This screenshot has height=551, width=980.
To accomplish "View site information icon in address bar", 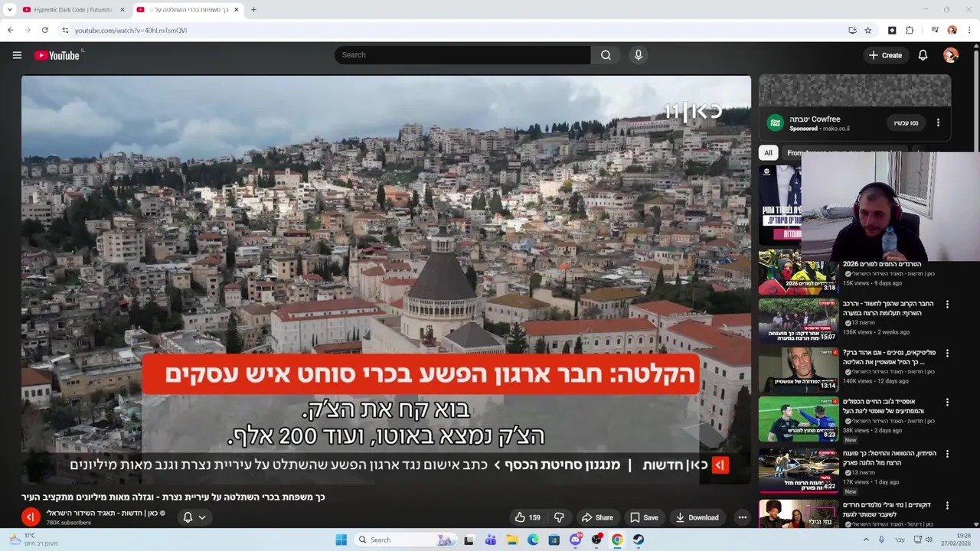I will (x=65, y=31).
